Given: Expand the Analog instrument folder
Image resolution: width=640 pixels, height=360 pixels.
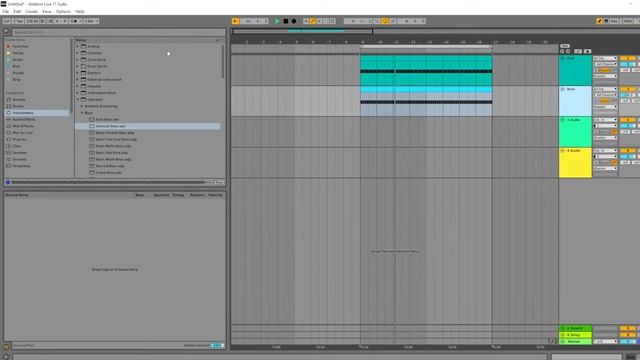Looking at the screenshot, I should (78, 46).
